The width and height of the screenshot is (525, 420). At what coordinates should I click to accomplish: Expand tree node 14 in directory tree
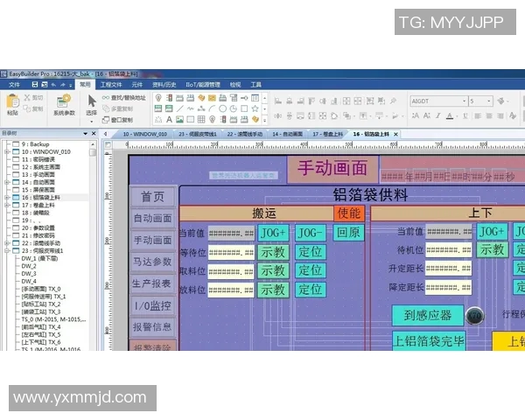[6, 182]
